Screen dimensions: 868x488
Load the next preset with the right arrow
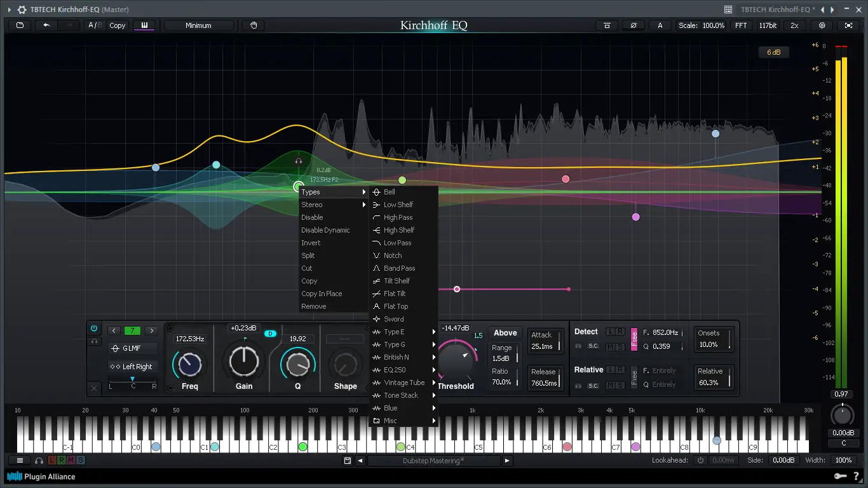(507, 461)
